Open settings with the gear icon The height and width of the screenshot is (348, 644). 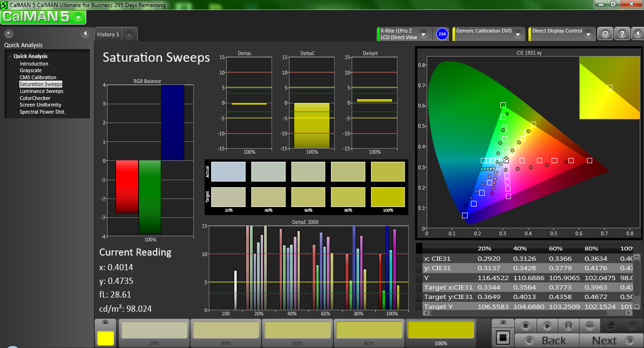(605, 34)
